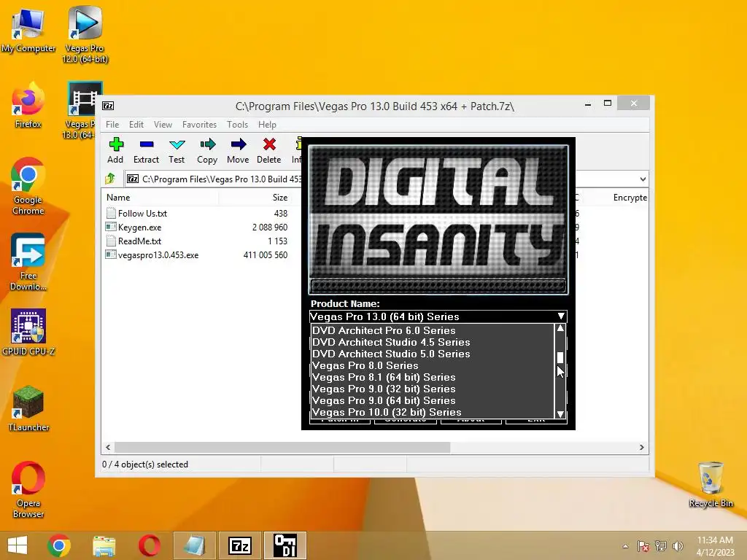
Task: Click the Extract toolbar icon
Action: coord(146,150)
